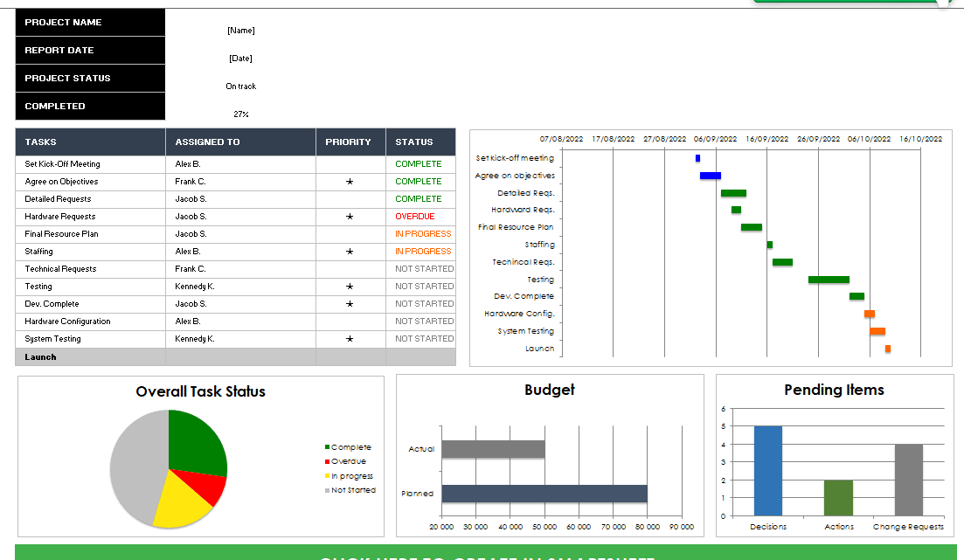Select the Budget chart title
964x560 pixels.
(550, 390)
